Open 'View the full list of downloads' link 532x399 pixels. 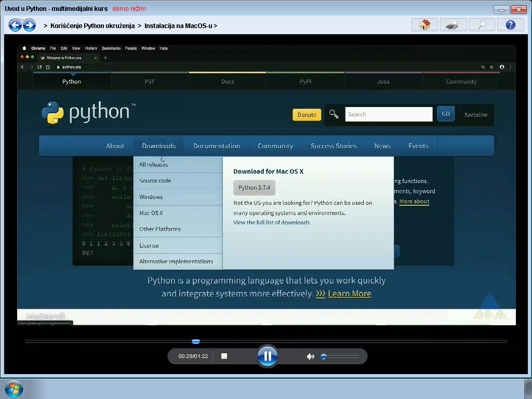pyautogui.click(x=272, y=222)
